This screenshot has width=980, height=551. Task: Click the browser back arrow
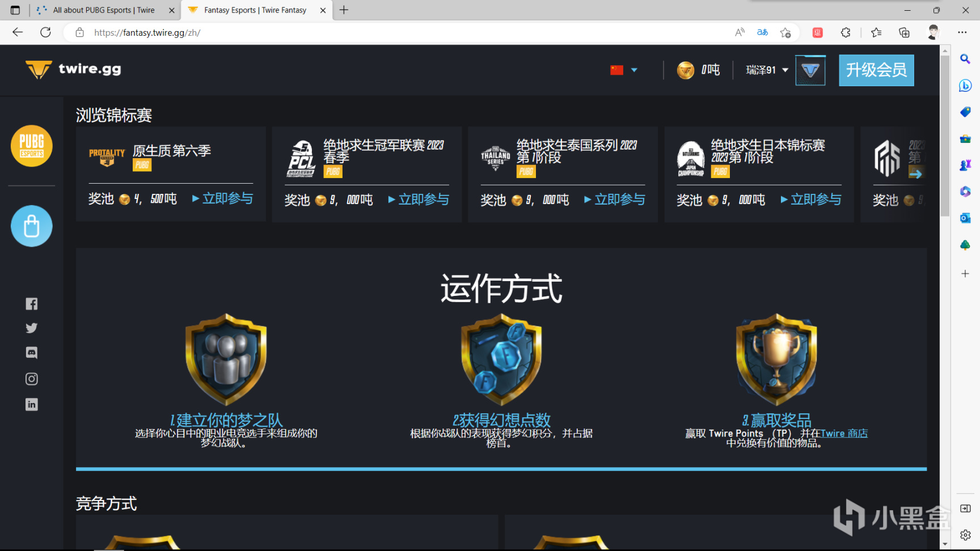[18, 32]
